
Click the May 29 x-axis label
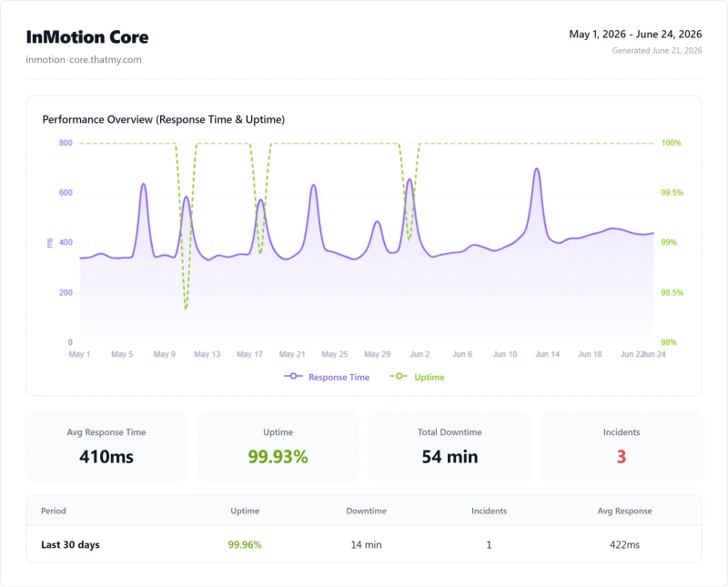pos(377,354)
